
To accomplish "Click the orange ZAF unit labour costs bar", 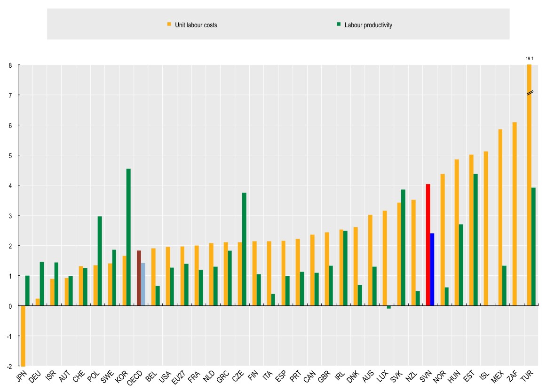I will point(515,214).
